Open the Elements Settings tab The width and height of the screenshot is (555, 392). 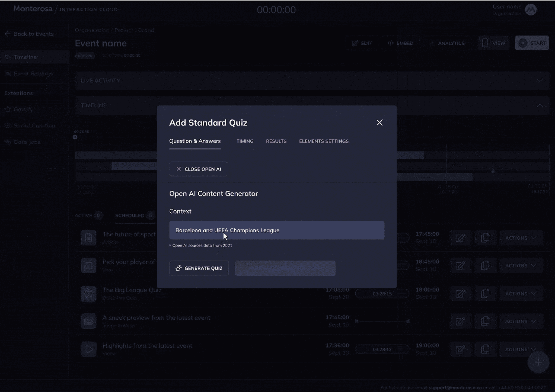(x=324, y=141)
